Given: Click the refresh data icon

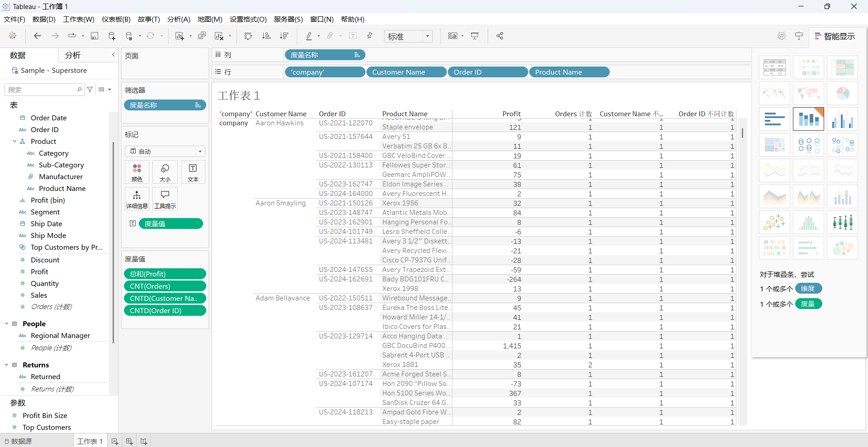Looking at the screenshot, I should click(151, 36).
